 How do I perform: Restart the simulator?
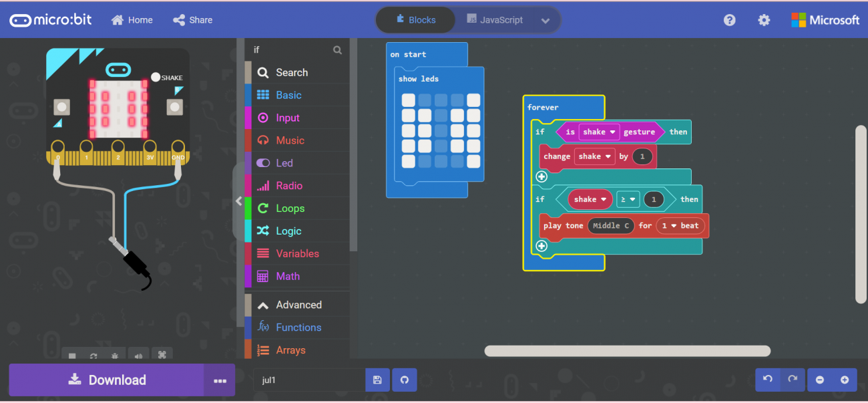(x=93, y=356)
